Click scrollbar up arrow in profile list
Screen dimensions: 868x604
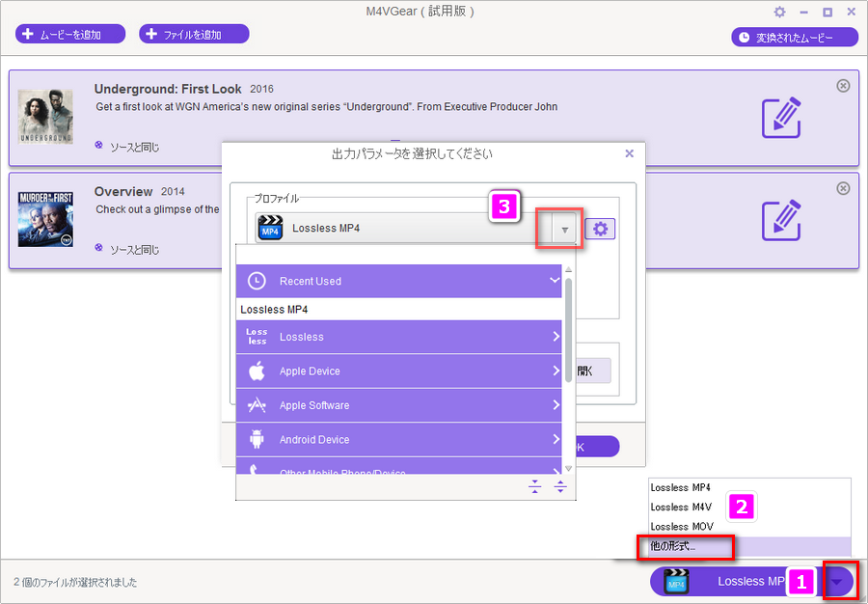568,269
